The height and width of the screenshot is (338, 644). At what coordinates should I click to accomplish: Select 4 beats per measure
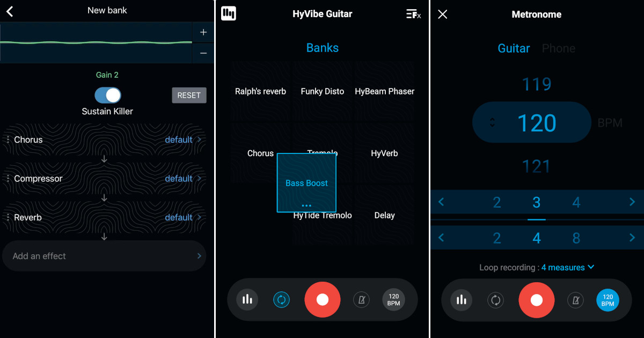tap(576, 203)
